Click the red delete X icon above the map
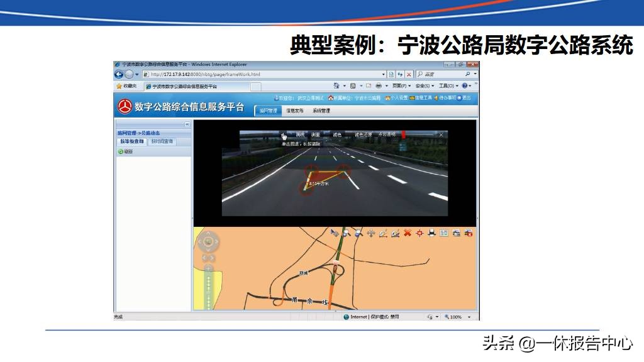 pyautogui.click(x=408, y=233)
